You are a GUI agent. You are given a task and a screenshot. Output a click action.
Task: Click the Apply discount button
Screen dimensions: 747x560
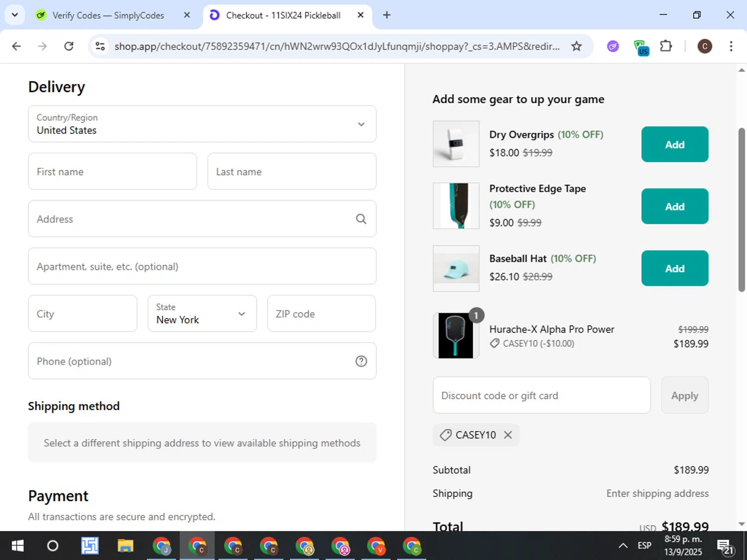click(x=685, y=395)
